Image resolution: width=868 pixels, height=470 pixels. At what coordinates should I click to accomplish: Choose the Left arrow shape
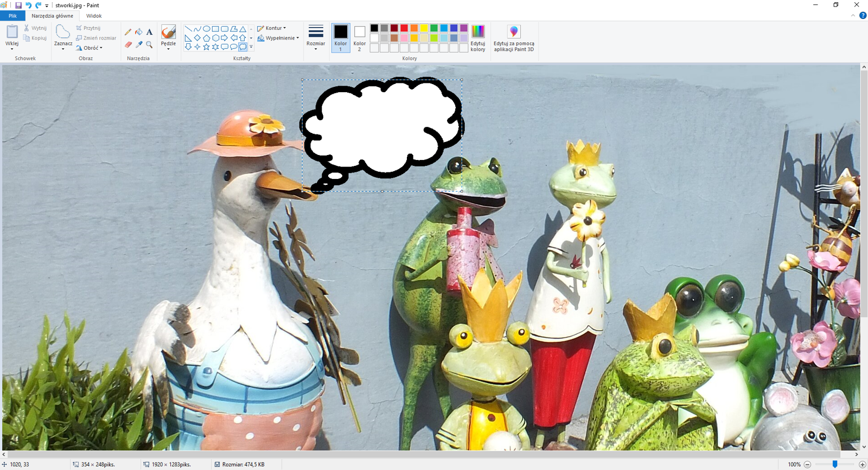click(x=234, y=38)
